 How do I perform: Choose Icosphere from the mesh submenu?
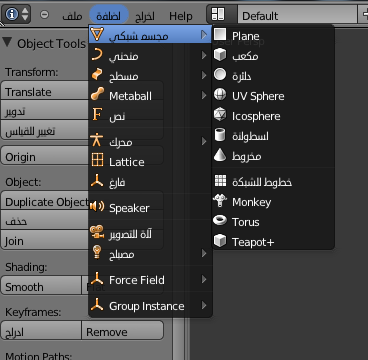[273, 116]
